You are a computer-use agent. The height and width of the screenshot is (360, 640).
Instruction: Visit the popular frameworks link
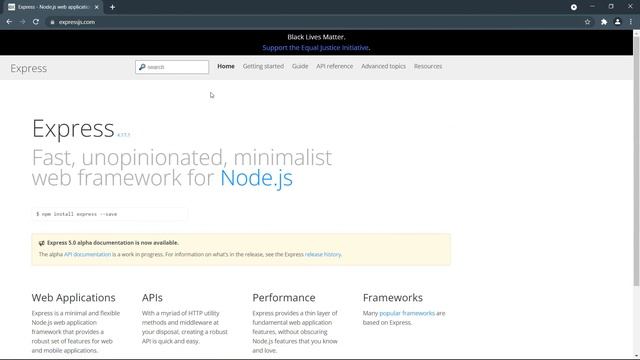[x=407, y=313]
